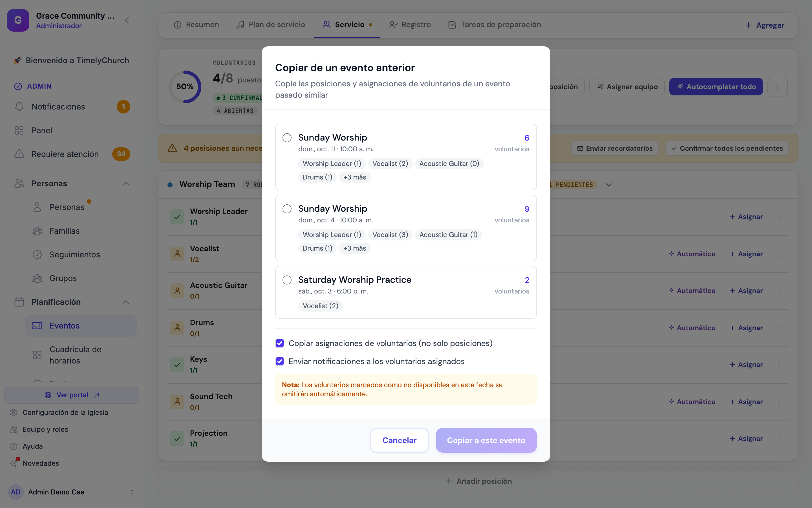Open more options for Projection row
This screenshot has height=508, width=812.
779,439
